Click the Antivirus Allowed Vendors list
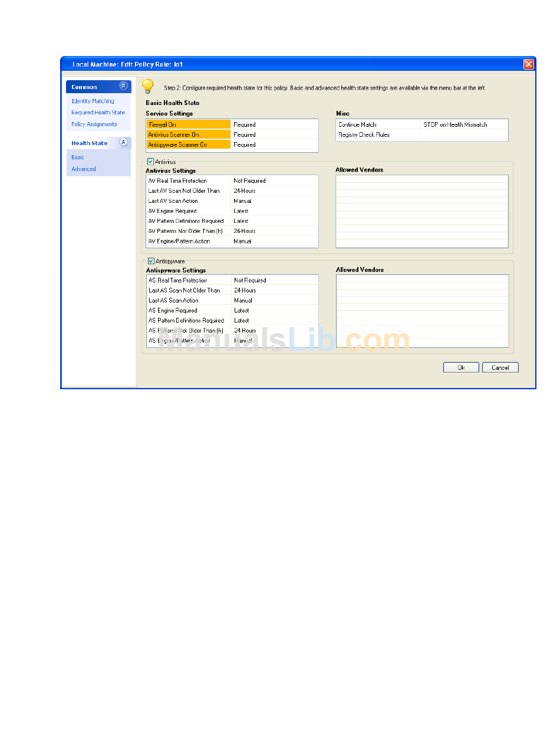The width and height of the screenshot is (560, 743). click(422, 211)
